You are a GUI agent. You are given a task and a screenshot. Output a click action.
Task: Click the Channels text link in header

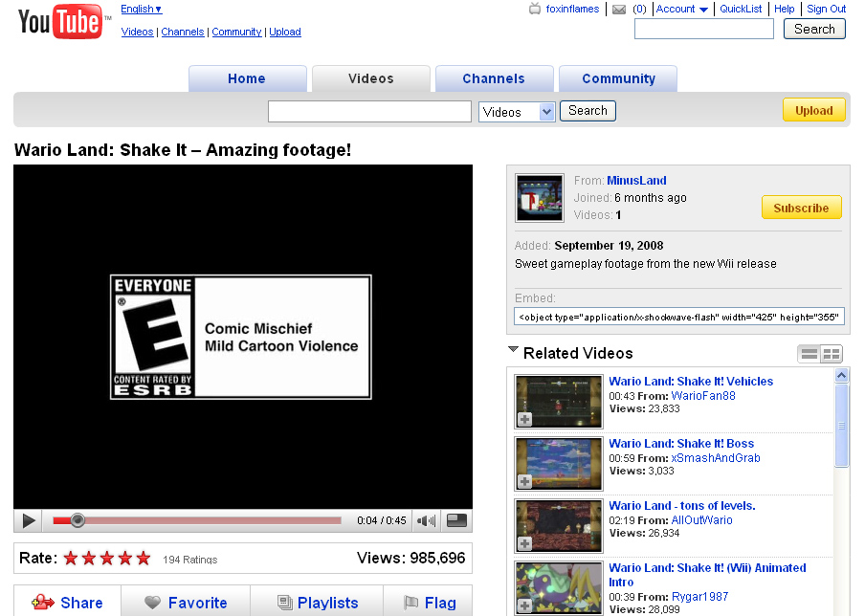(183, 32)
